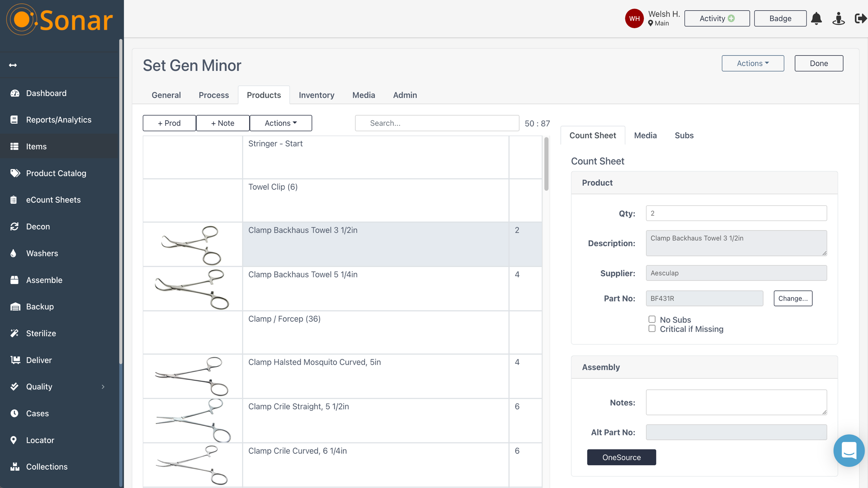This screenshot has width=868, height=488.
Task: Click the product list vertical scrollbar
Action: click(546, 164)
